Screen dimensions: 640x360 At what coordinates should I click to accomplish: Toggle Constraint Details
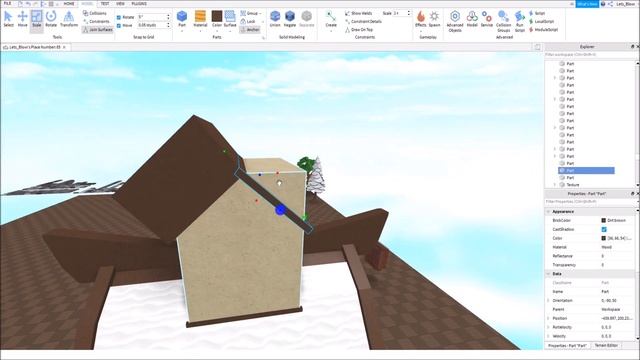pos(363,21)
